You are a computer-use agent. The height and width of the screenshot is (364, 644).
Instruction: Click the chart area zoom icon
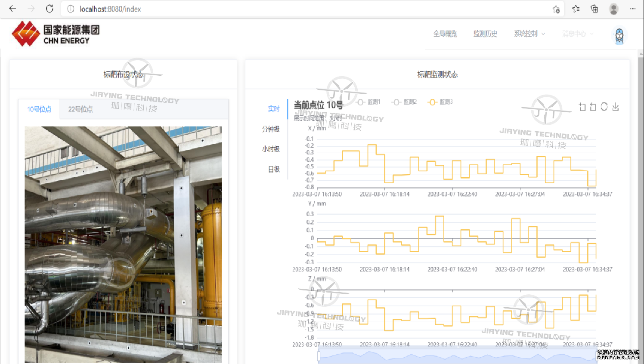click(582, 107)
